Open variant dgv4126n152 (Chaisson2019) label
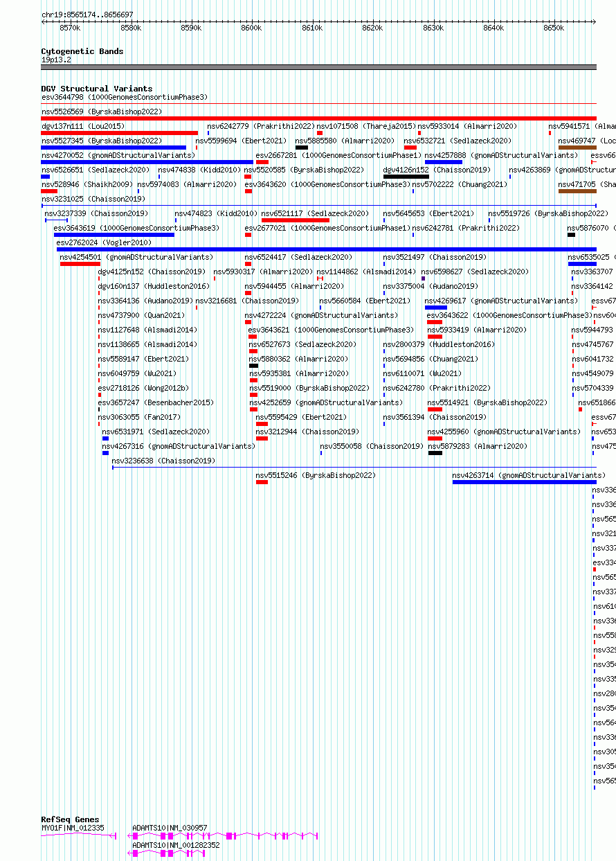Screen dimensions: 616x861 click(437, 170)
